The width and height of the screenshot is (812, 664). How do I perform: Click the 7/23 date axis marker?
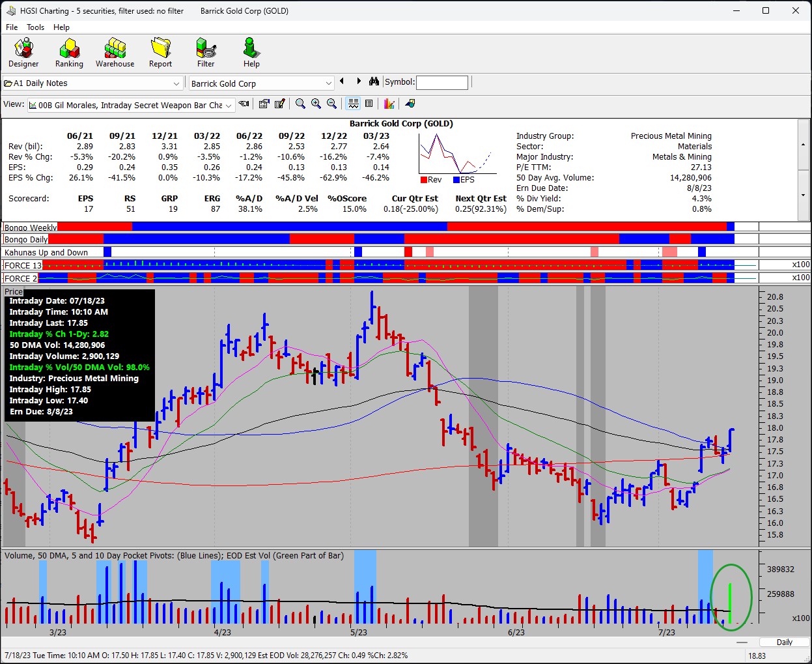(x=667, y=633)
